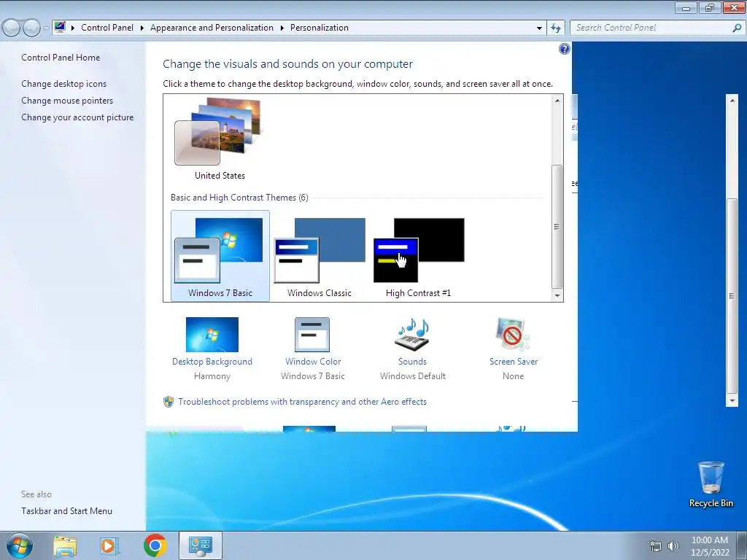
Task: Click the Show desktop strip at the taskbar end
Action: [743, 545]
